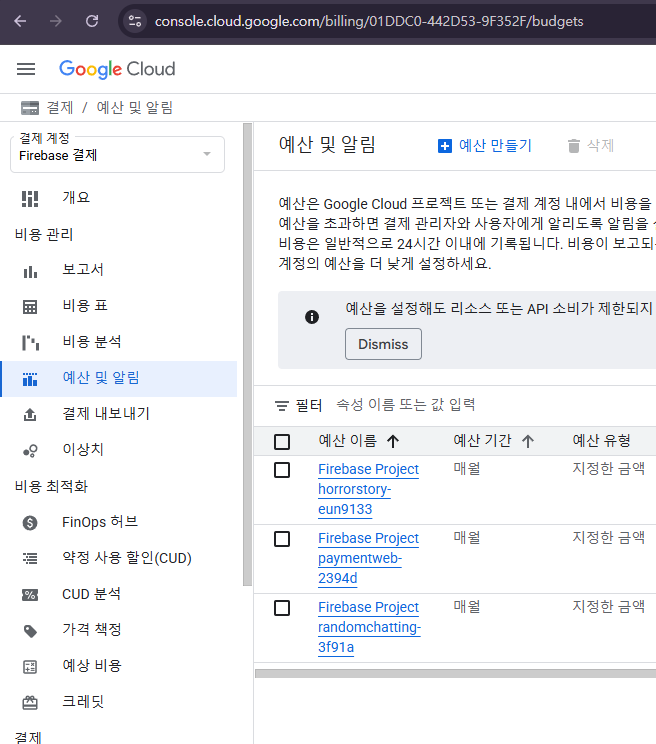The height and width of the screenshot is (744, 656).
Task: Click the 보고서 bar chart icon
Action: (30, 272)
